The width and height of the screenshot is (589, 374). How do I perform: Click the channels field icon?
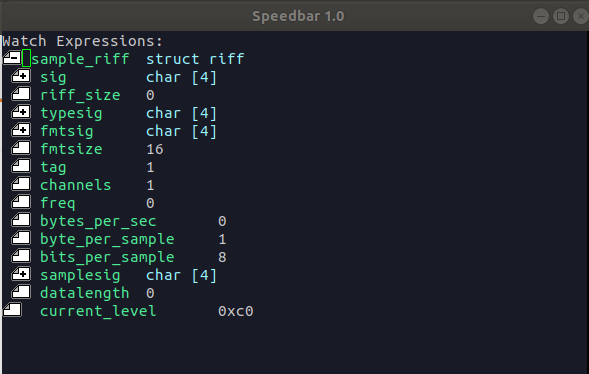click(21, 184)
